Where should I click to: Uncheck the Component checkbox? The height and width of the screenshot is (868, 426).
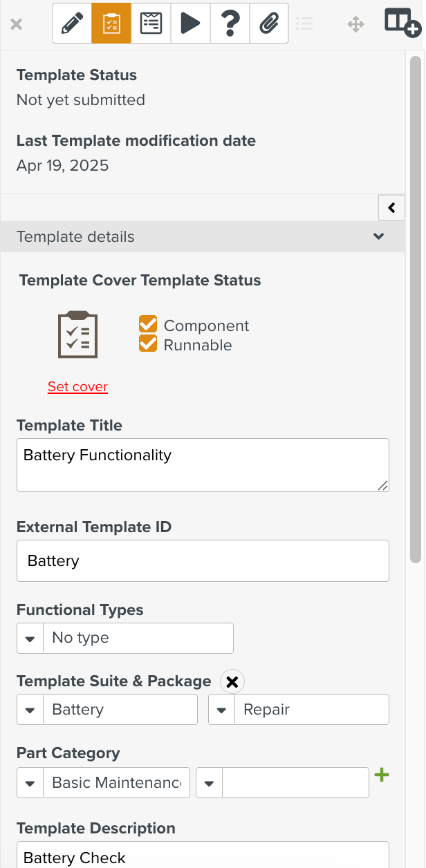click(x=148, y=324)
